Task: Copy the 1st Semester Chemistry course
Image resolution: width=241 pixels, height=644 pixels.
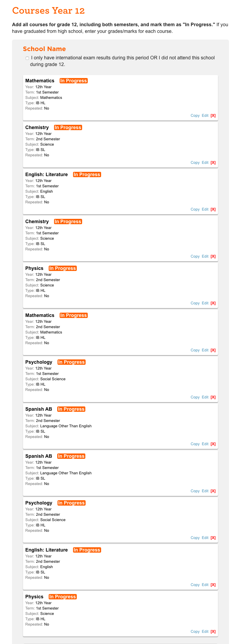Action: pos(195,257)
